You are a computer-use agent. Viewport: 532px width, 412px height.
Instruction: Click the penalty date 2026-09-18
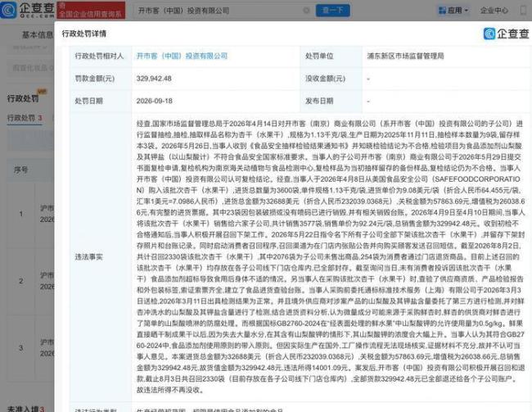155,101
